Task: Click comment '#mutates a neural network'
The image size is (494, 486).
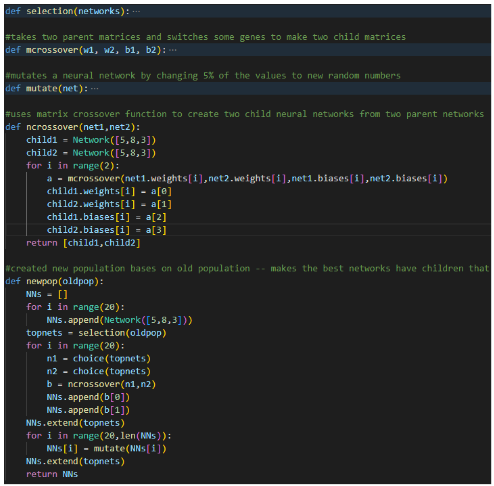Action: pos(203,76)
